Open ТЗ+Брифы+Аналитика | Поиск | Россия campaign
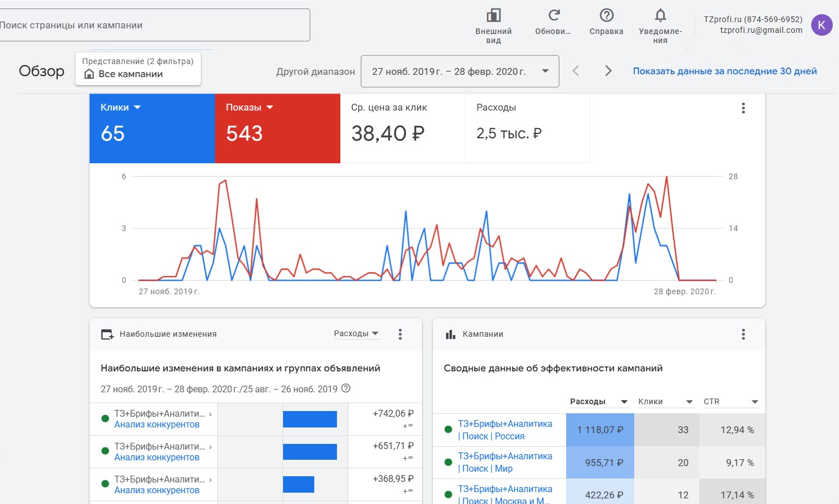Screen dimensions: 839x504 click(x=505, y=430)
